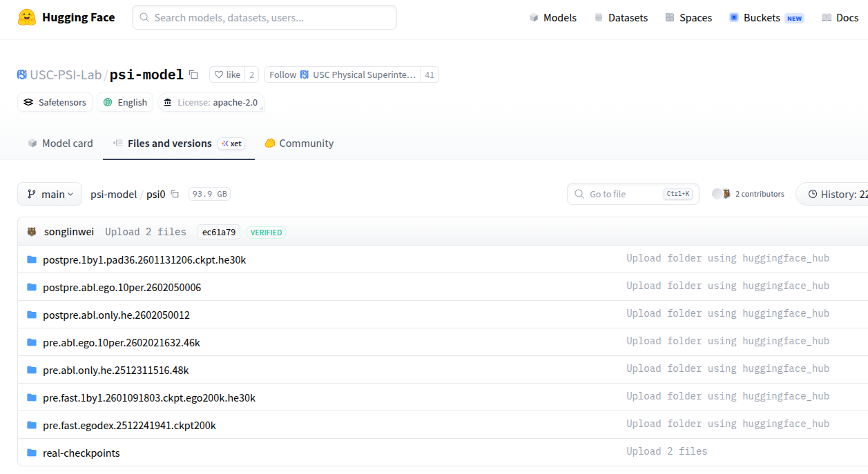Select the English language tag
This screenshot has height=474, width=868.
click(x=125, y=102)
